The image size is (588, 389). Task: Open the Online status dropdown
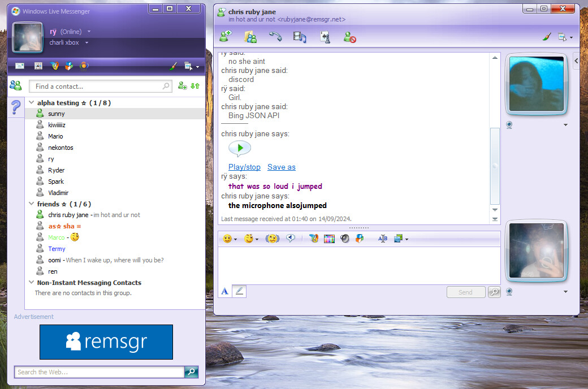89,32
